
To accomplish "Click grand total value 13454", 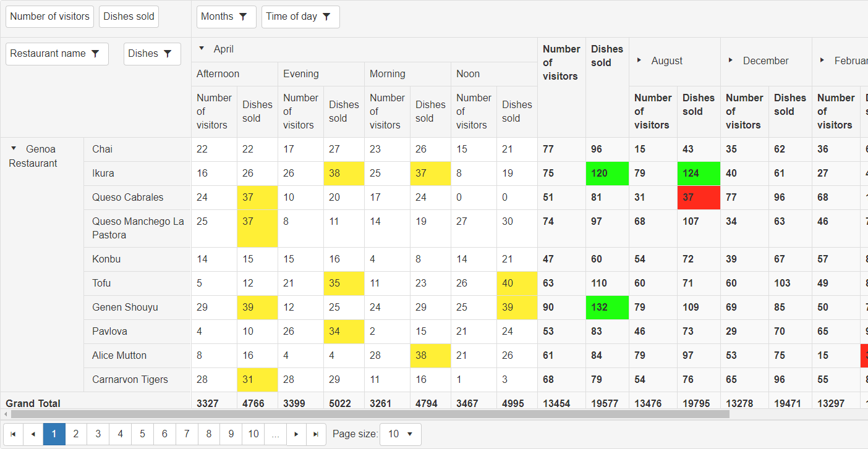I will [556, 403].
